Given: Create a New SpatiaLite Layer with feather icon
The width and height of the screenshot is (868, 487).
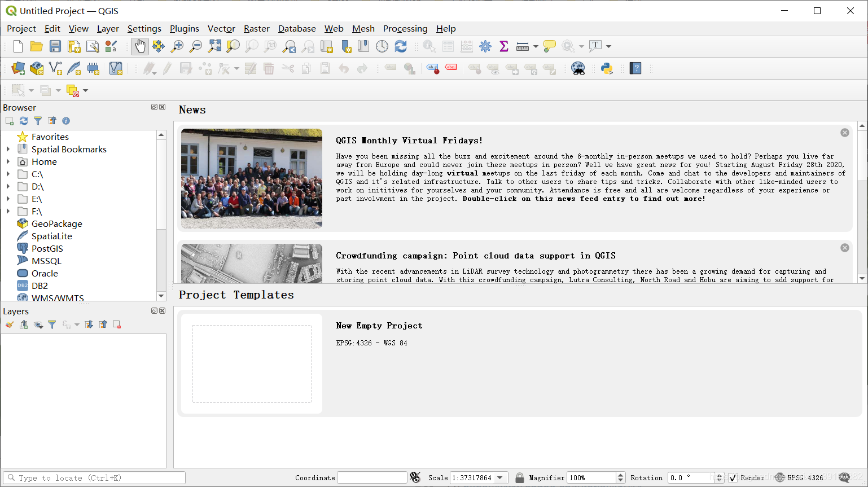Looking at the screenshot, I should pyautogui.click(x=74, y=69).
